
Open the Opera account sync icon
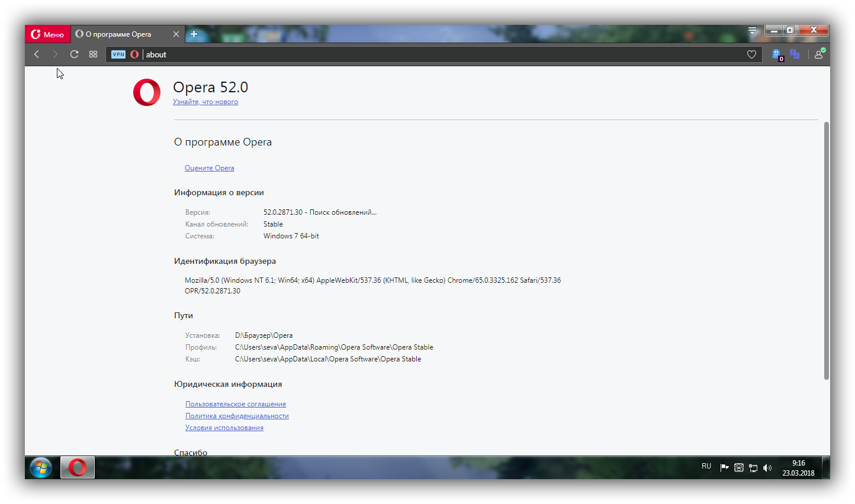(x=819, y=54)
